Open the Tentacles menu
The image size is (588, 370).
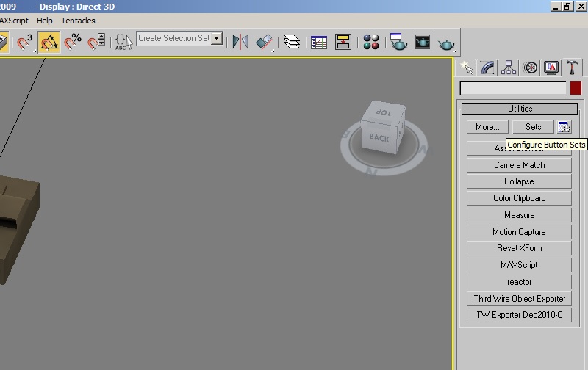point(78,21)
